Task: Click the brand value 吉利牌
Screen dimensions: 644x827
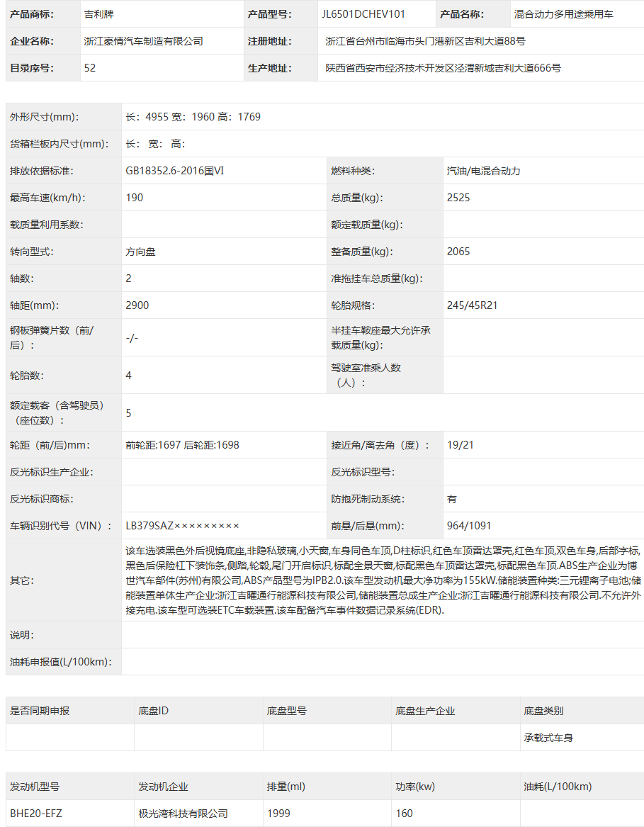Action: [99, 14]
